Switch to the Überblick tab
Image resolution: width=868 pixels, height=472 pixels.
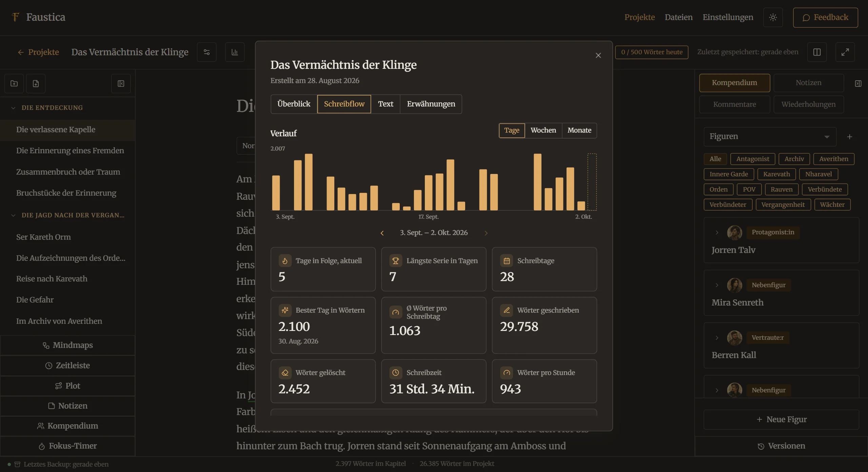(x=294, y=104)
